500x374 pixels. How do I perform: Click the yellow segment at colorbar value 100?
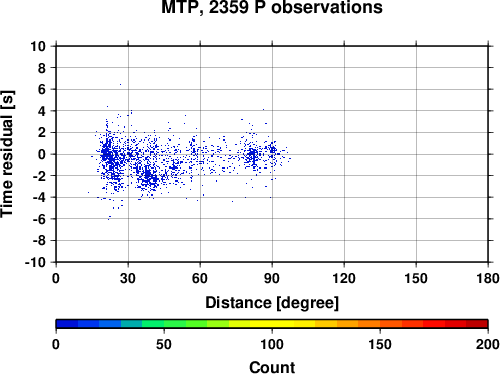point(272,324)
